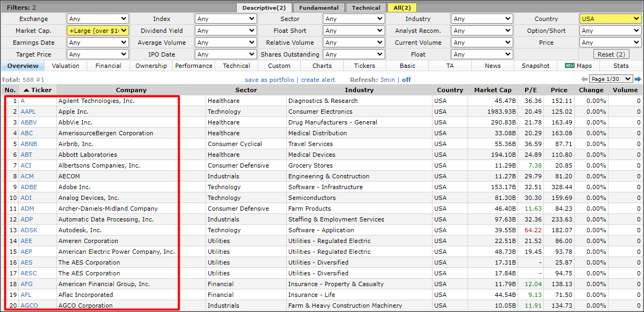Sort by P/E column header

click(x=530, y=90)
